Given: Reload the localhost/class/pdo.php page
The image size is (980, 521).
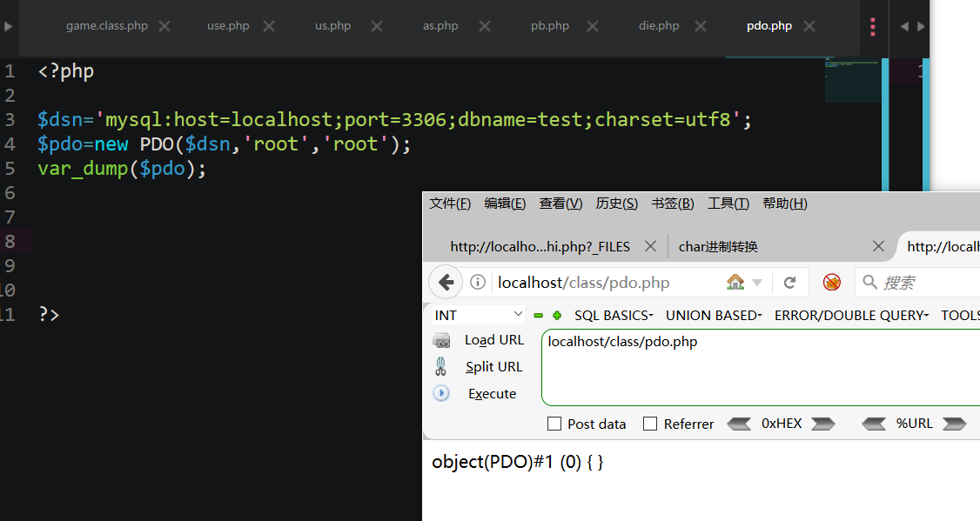Looking at the screenshot, I should click(x=790, y=283).
